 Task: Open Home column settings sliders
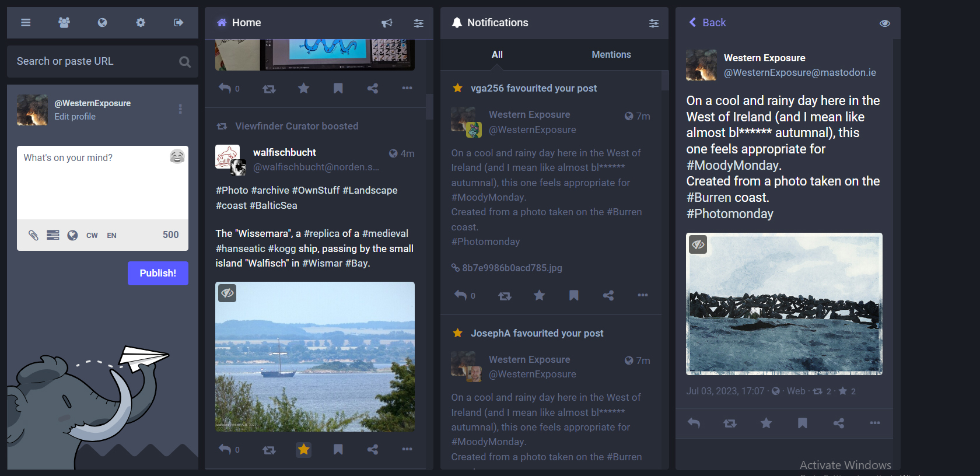(x=419, y=23)
